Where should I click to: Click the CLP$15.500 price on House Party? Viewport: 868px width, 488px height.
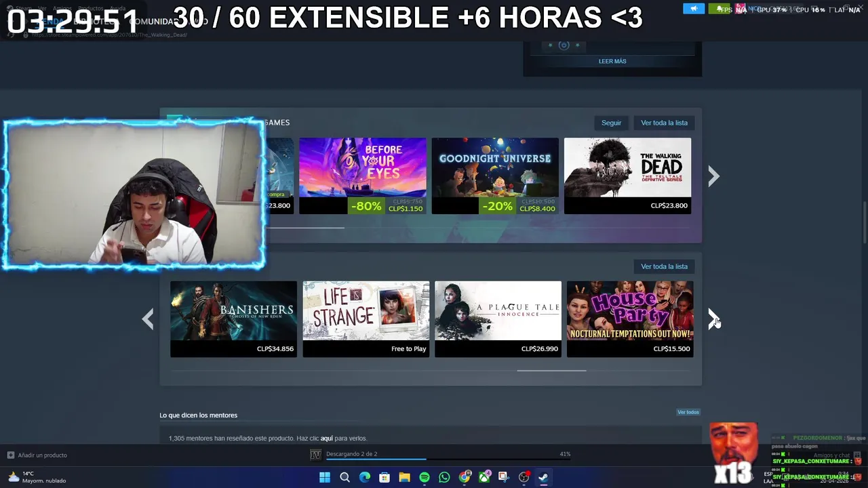[x=672, y=349]
